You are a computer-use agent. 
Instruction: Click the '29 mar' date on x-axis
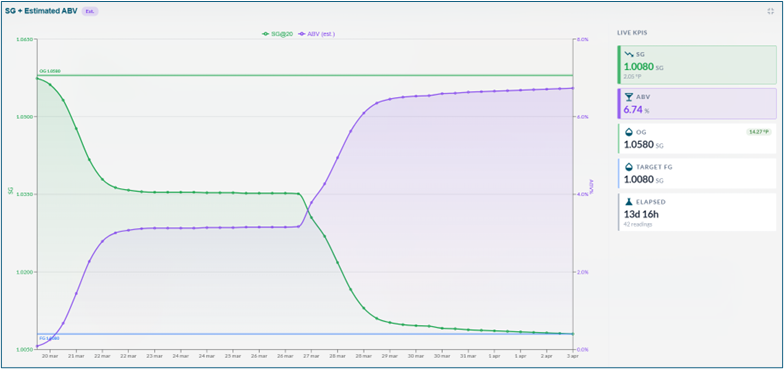point(390,356)
